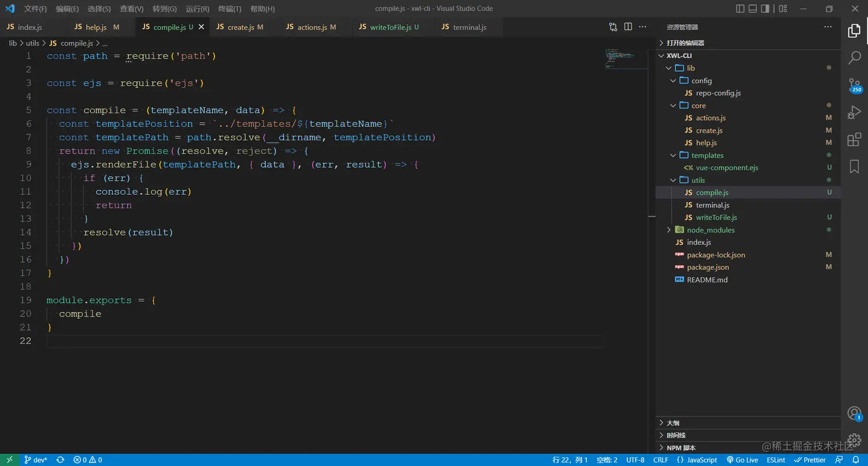Image resolution: width=868 pixels, height=466 pixels.
Task: Change CRLF end of line sequence
Action: (661, 460)
